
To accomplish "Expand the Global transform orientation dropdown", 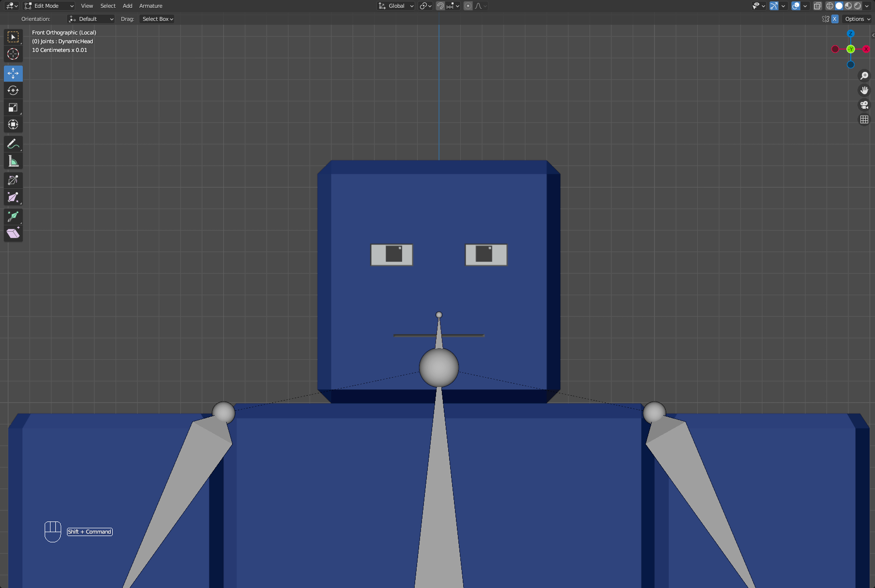I will (396, 6).
